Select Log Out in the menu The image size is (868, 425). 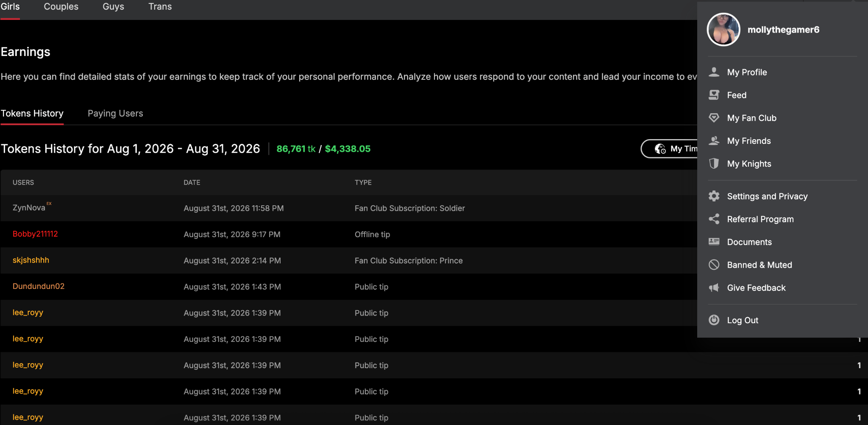pyautogui.click(x=743, y=320)
